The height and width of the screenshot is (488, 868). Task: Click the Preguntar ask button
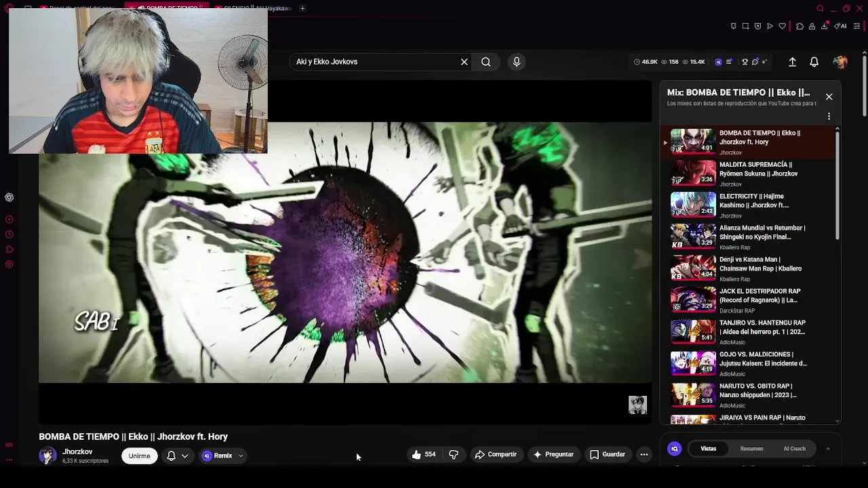coord(553,455)
